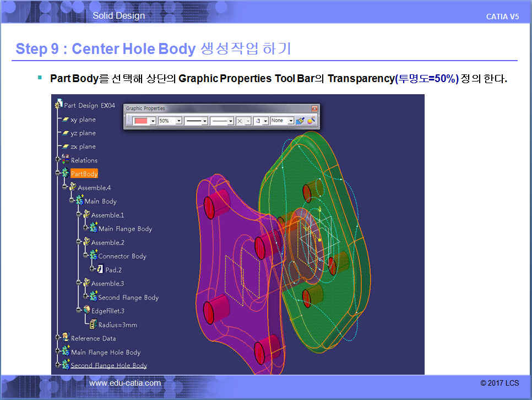
Task: Open the transparency 50% dropdown
Action: (x=178, y=121)
